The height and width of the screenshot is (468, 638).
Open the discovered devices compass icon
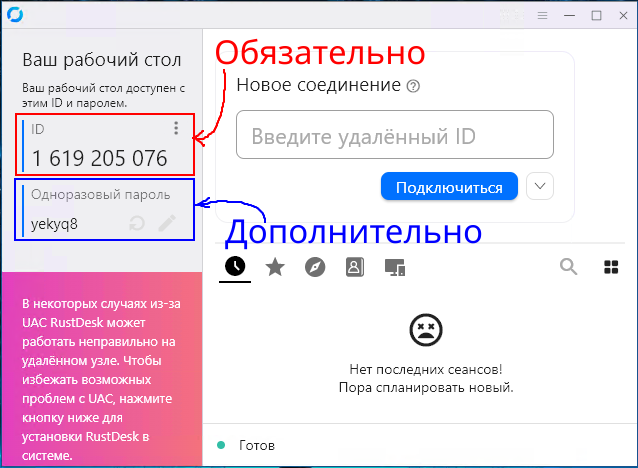[314, 266]
